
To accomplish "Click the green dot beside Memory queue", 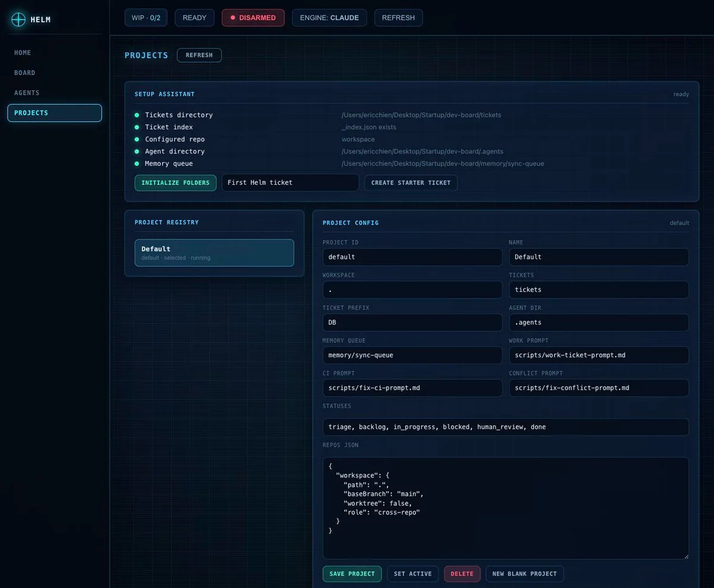I will pyautogui.click(x=137, y=163).
